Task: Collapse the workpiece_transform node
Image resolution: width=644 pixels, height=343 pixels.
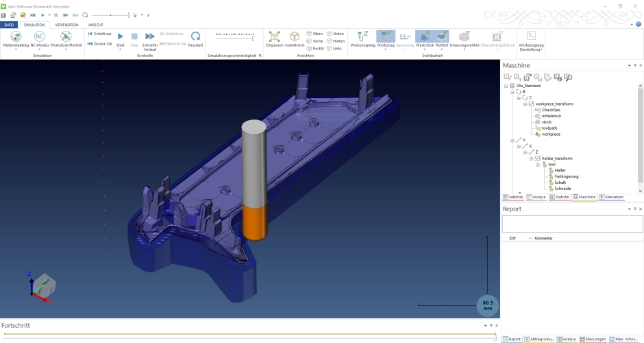Action: tap(525, 104)
